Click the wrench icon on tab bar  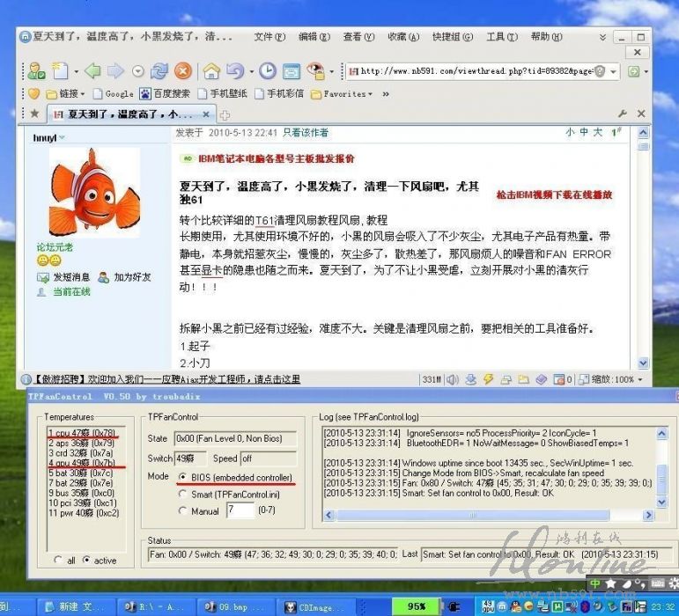pyautogui.click(x=623, y=114)
